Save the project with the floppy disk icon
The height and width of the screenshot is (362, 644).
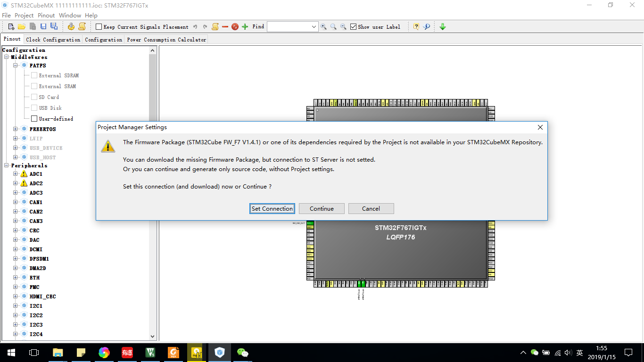click(43, 27)
